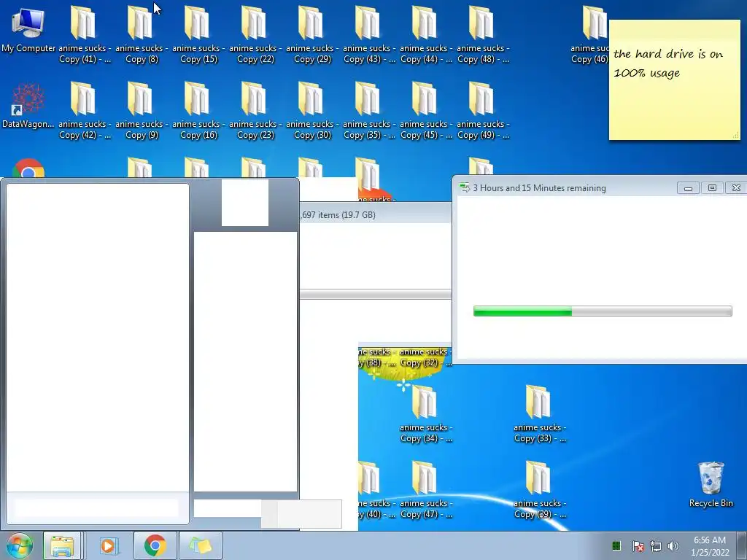
Task: Select folder anime sucks - Copy (23)
Action: pyautogui.click(x=255, y=111)
